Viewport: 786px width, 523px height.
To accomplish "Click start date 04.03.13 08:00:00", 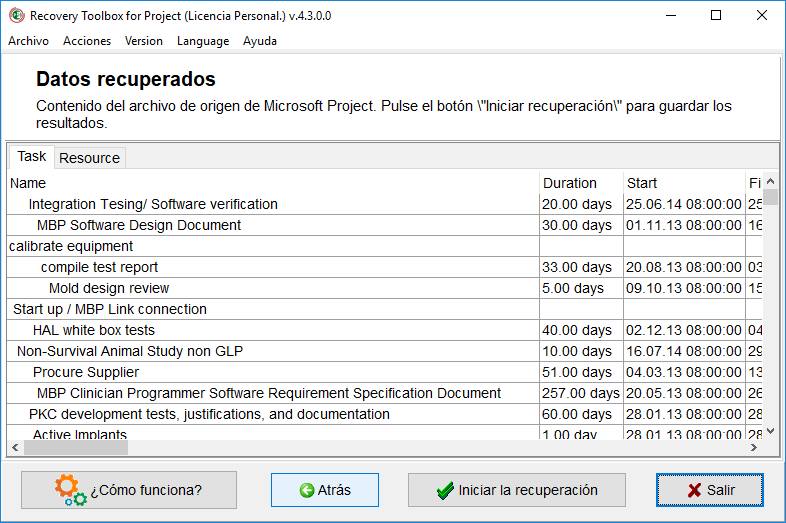I will (684, 373).
